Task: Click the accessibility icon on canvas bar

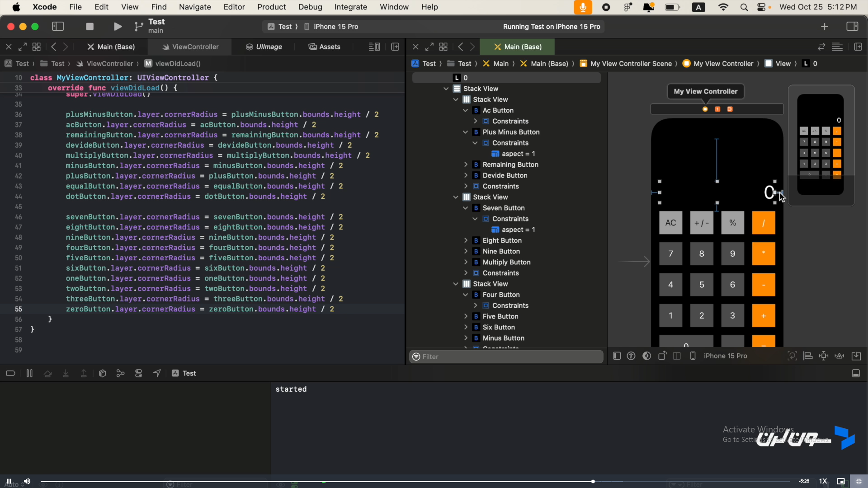Action: click(632, 356)
